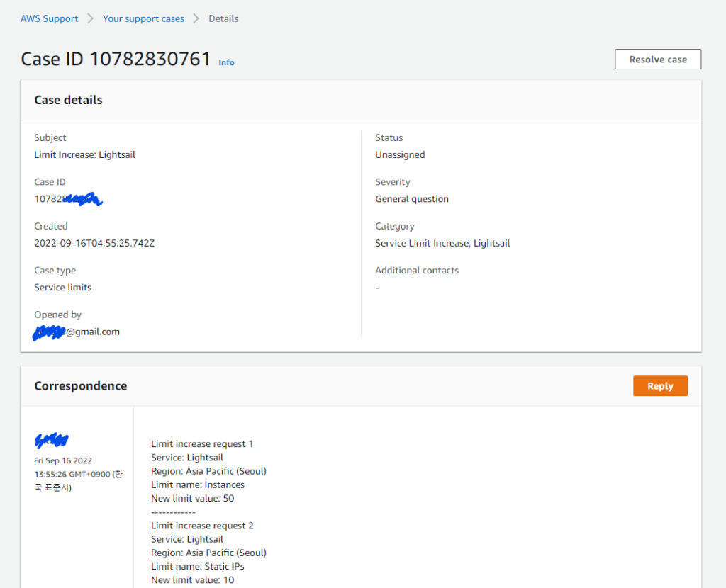726x588 pixels.
Task: Open the Info link beside Case ID
Action: click(226, 62)
